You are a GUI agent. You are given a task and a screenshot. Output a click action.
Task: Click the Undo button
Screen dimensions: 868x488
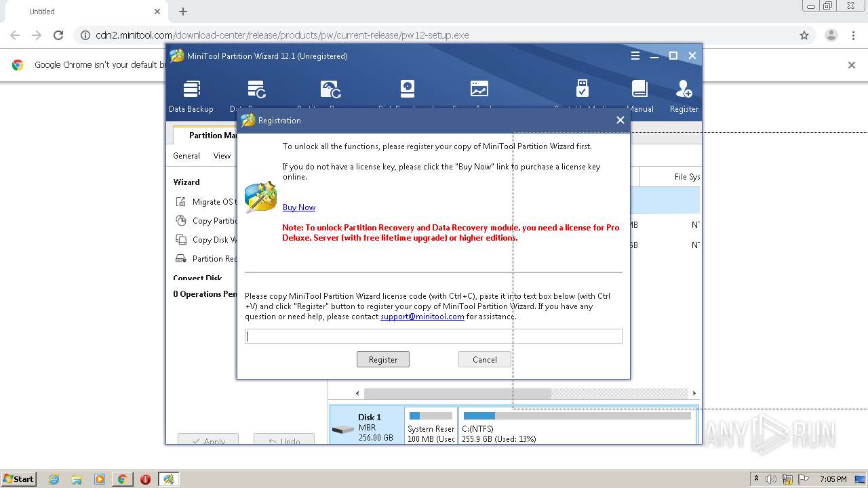tap(284, 439)
